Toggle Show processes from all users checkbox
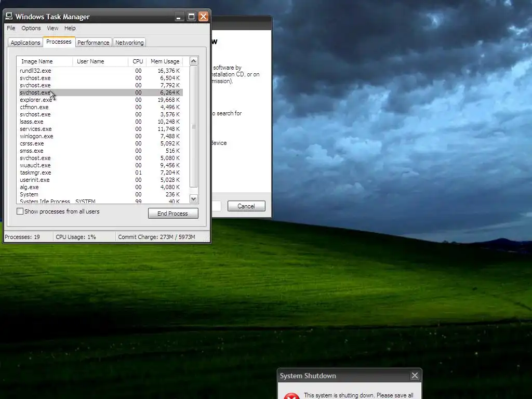 pyautogui.click(x=20, y=211)
